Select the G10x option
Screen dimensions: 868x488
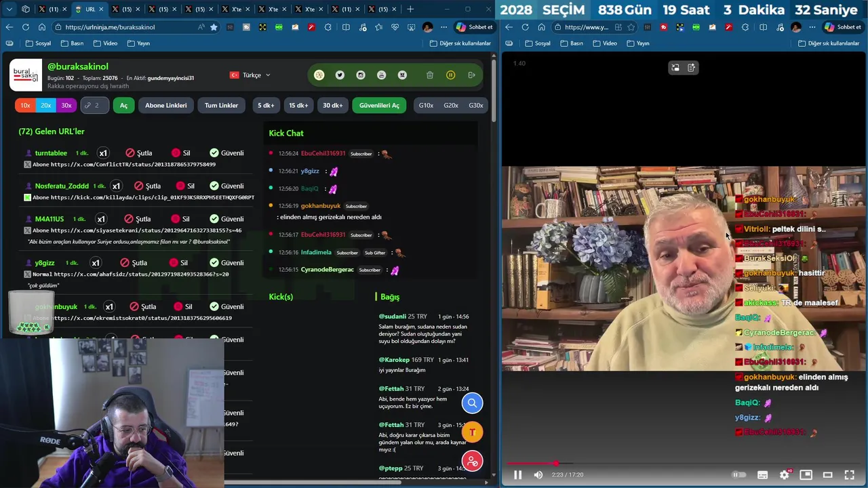[426, 106]
